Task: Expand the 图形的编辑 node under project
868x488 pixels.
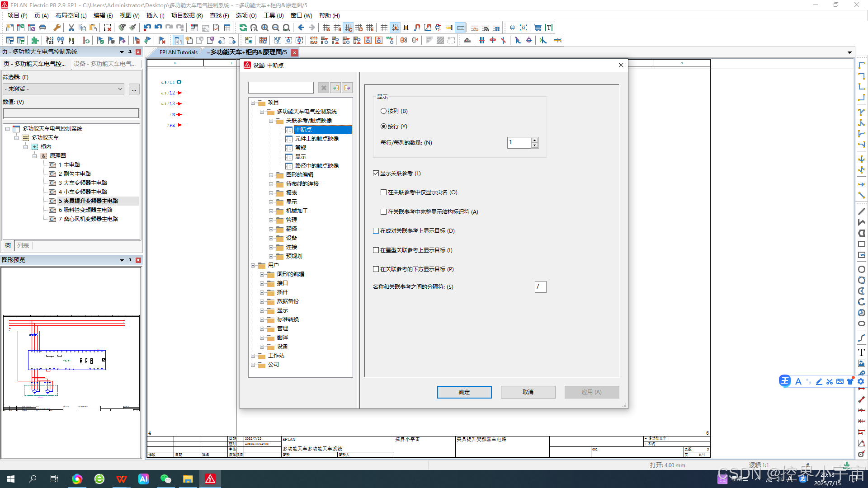Action: [x=271, y=175]
